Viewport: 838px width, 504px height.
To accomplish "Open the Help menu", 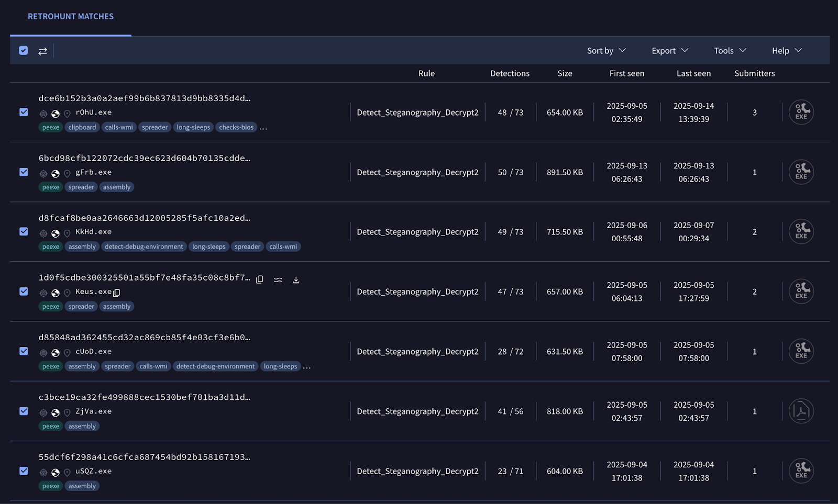I will point(787,51).
